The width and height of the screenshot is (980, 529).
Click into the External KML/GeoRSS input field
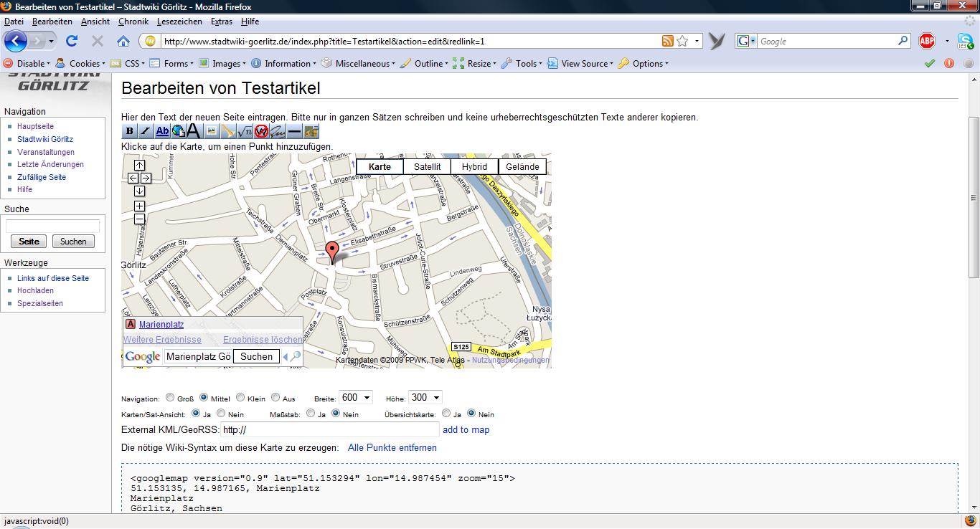pos(329,429)
